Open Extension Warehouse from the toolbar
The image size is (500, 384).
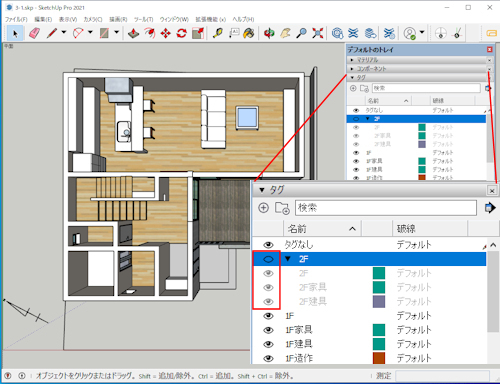353,33
